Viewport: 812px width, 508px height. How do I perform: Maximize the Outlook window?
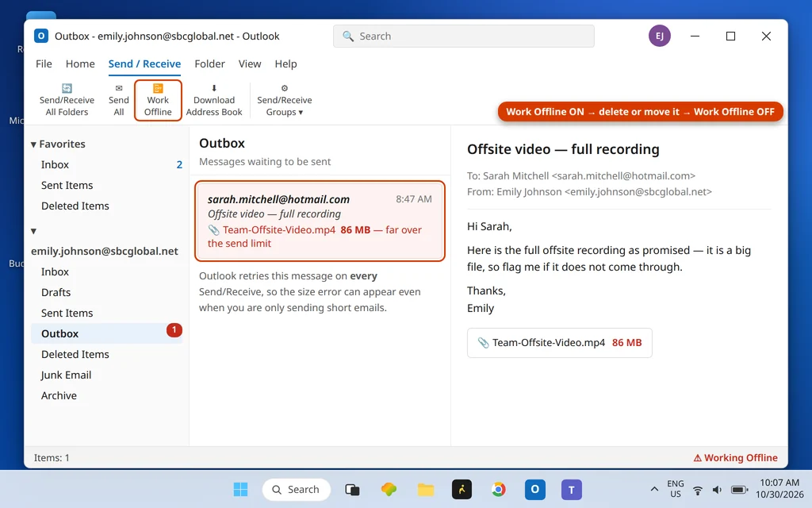(730, 36)
